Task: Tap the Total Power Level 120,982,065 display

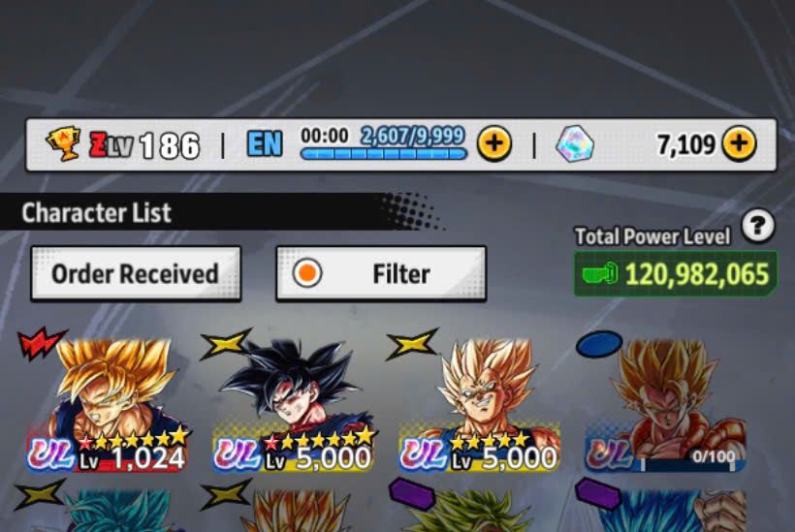Action: [x=676, y=274]
